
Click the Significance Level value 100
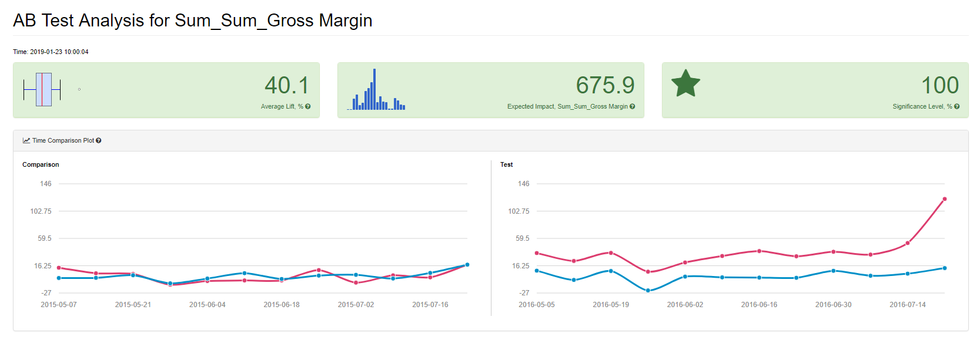click(940, 85)
